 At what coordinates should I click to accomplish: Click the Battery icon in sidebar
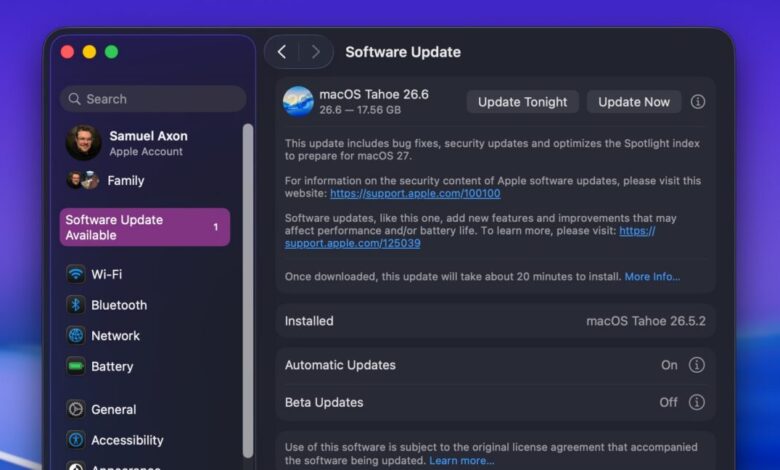pyautogui.click(x=76, y=367)
